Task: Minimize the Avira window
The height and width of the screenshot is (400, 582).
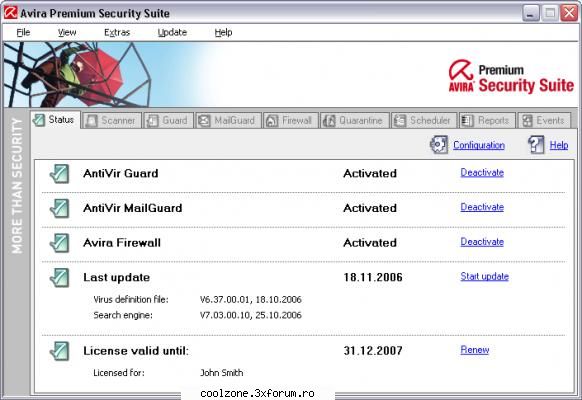Action: coord(531,13)
